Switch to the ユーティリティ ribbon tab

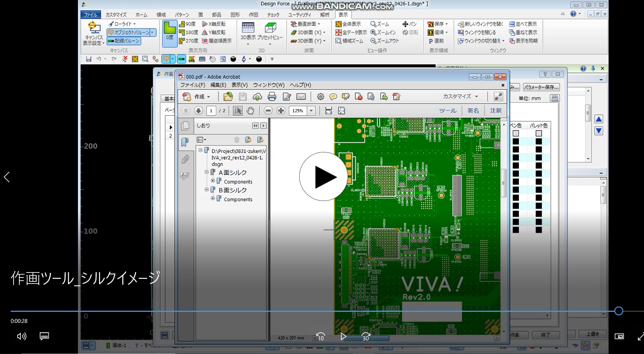(300, 15)
